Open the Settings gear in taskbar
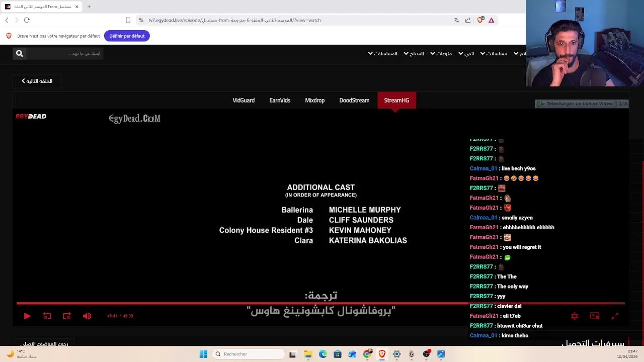The image size is (644, 362). pos(396,354)
